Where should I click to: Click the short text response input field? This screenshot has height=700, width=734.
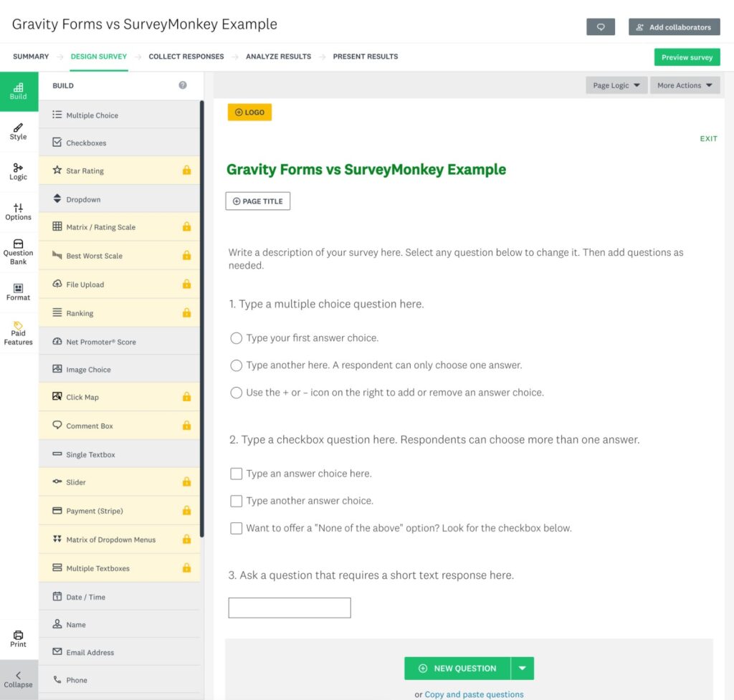coord(289,607)
